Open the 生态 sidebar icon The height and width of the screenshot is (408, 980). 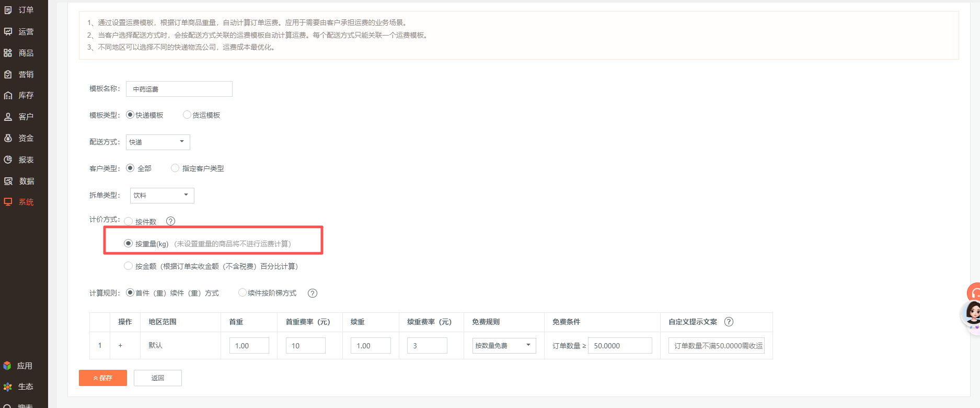7,387
